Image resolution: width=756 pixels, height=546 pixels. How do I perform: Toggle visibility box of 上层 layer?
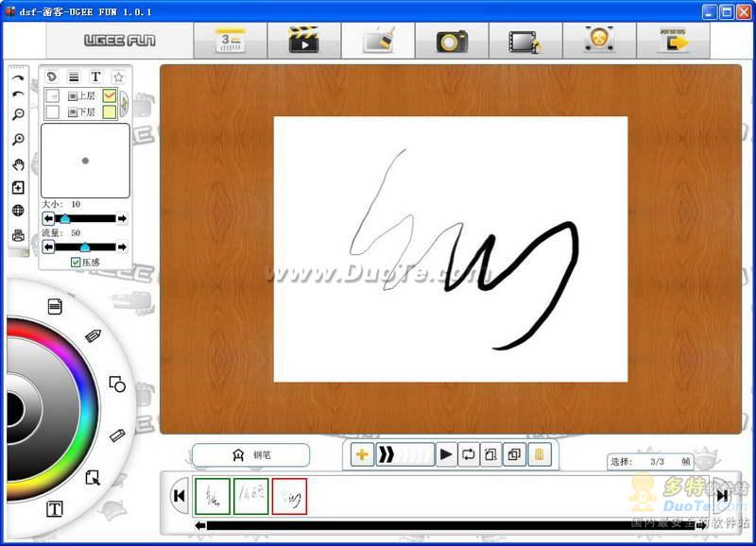(x=52, y=96)
